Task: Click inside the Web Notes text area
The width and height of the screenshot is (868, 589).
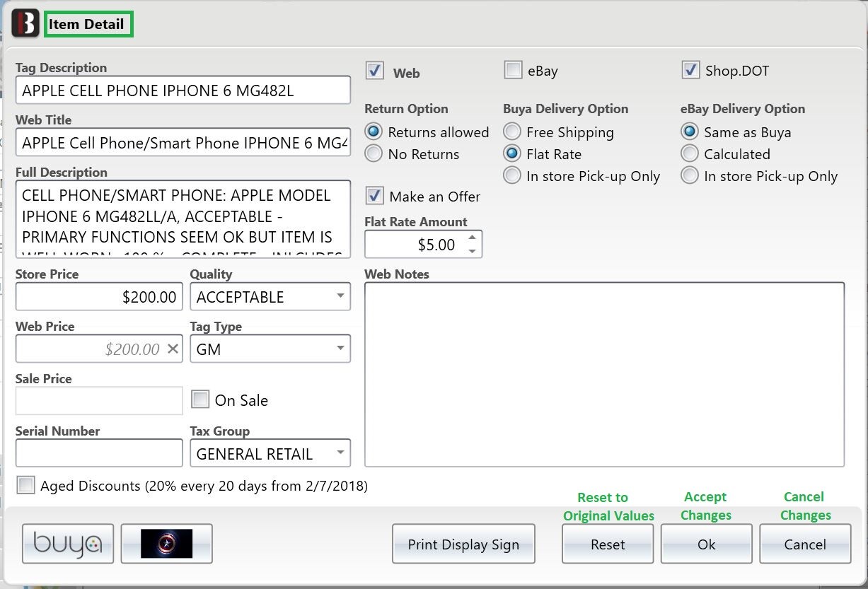Action: point(604,374)
